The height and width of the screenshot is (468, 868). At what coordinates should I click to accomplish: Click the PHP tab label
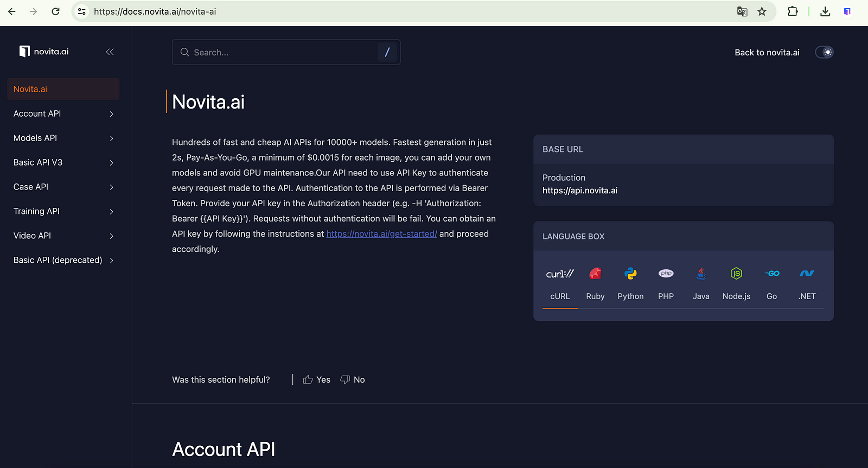(666, 296)
